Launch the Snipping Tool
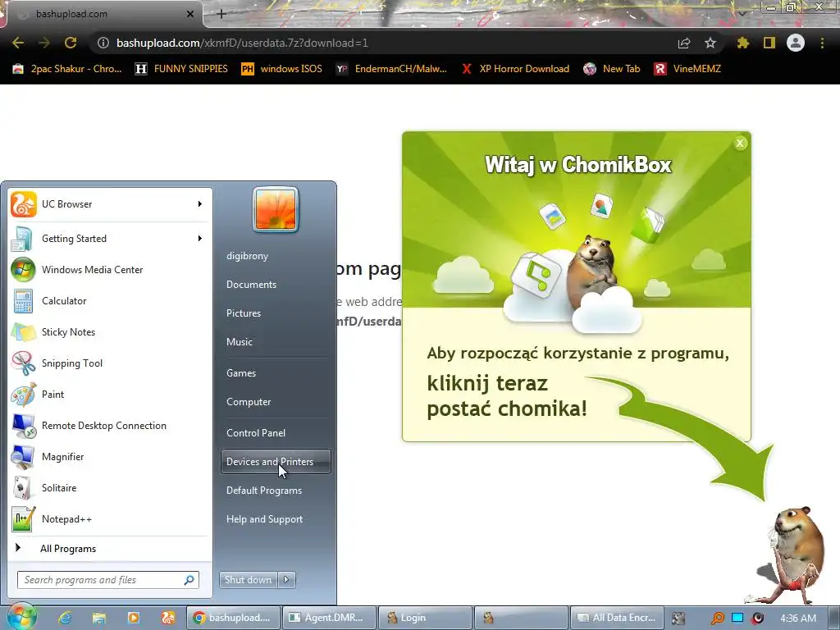This screenshot has width=840, height=630. coord(110,363)
